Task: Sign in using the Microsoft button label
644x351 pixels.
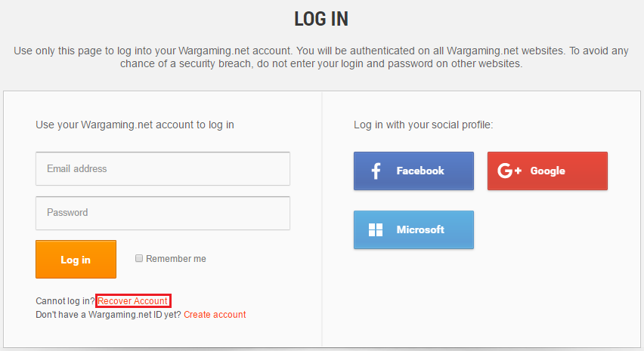Action: (x=420, y=229)
